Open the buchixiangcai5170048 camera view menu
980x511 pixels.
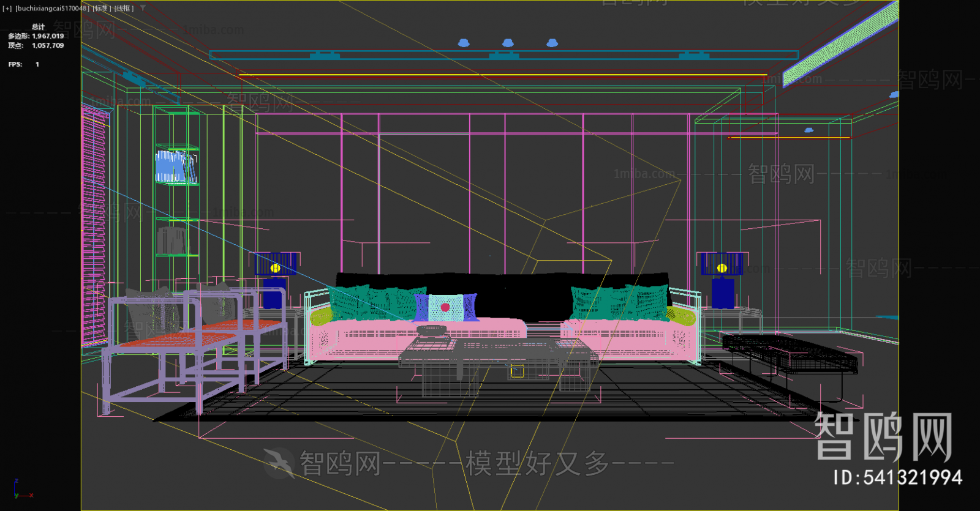coord(52,9)
